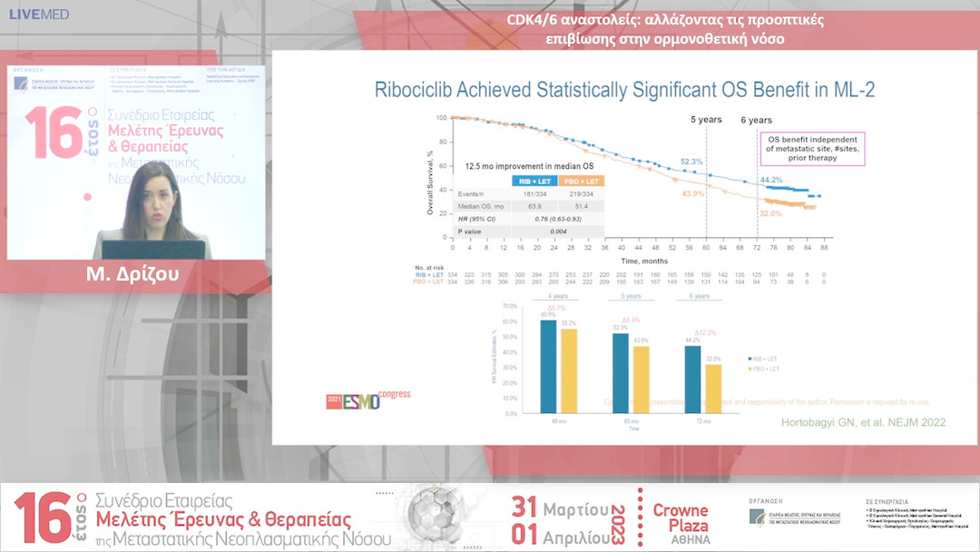Click the blue RIB + LET legend square
Viewport: 980px width, 552px height.
point(747,359)
